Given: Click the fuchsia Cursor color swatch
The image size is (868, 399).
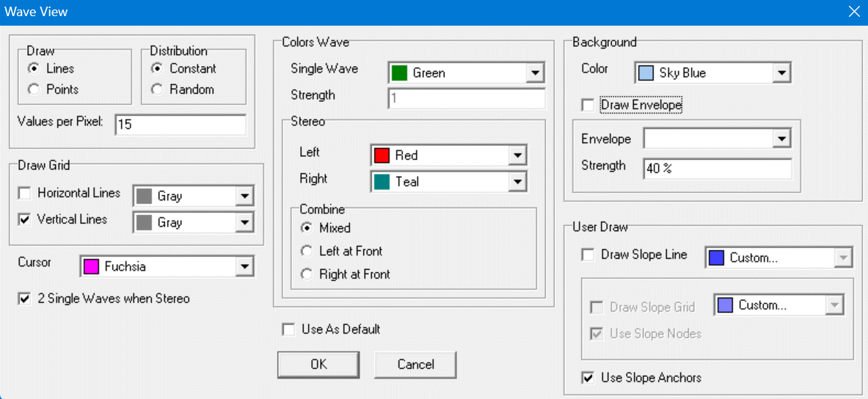Looking at the screenshot, I should tap(91, 267).
